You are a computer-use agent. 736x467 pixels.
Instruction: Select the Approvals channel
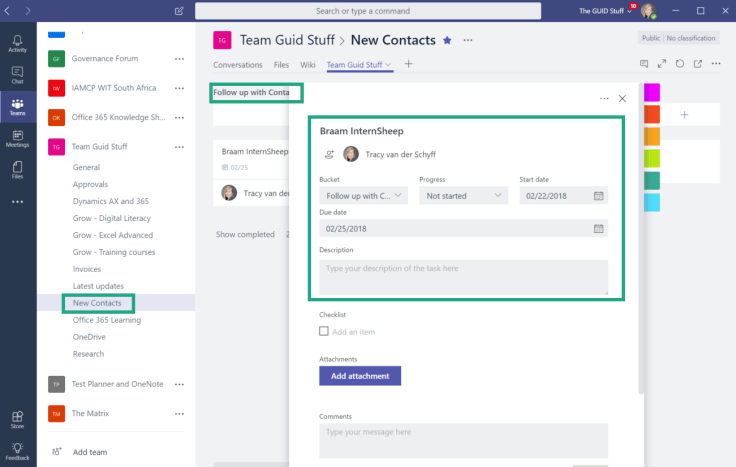pyautogui.click(x=91, y=185)
